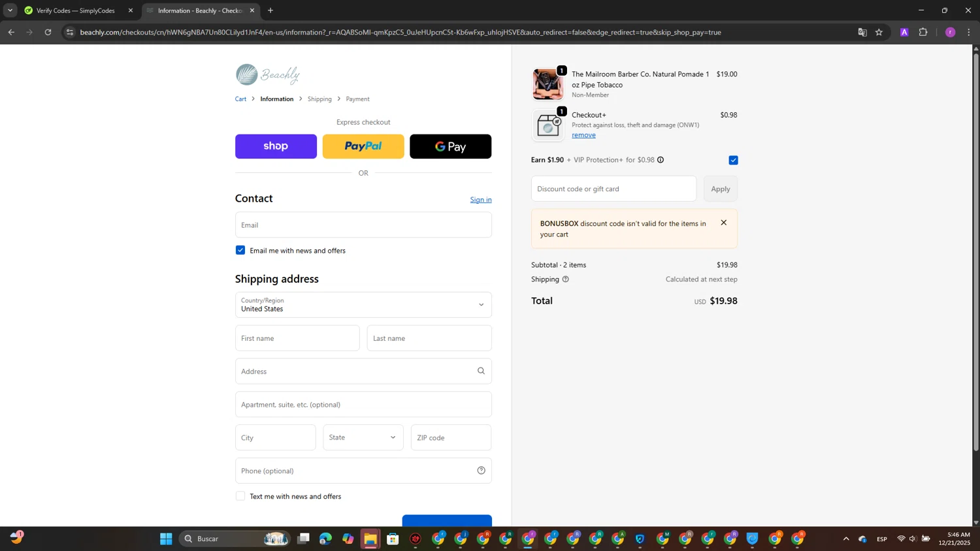
Task: Focus the Address field
Action: click(x=363, y=371)
